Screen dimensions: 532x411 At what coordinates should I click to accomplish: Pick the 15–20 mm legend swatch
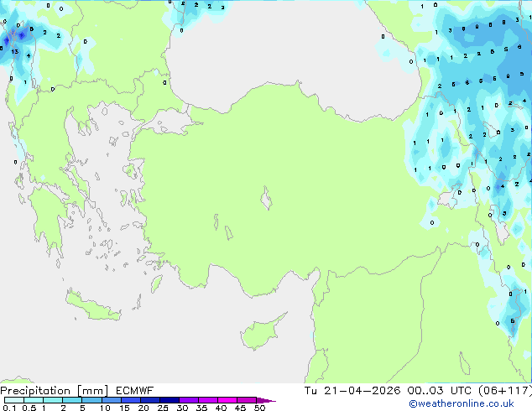130,400
